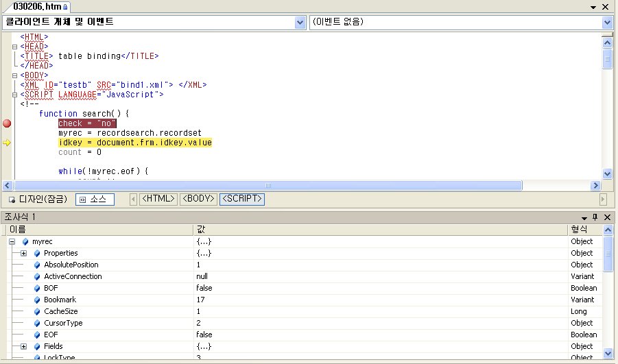The width and height of the screenshot is (618, 364).
Task: Select the 030206.htm document tab
Action: coord(38,7)
